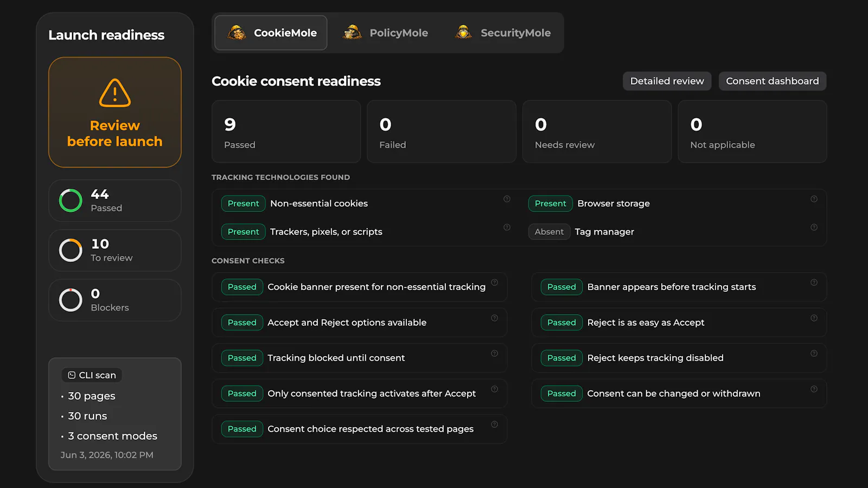868x488 pixels.
Task: Open the Consent dashboard
Action: tap(773, 81)
